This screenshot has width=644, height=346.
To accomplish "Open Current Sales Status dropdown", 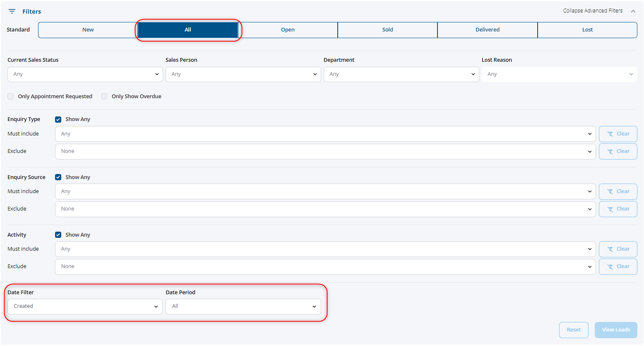I will click(85, 74).
